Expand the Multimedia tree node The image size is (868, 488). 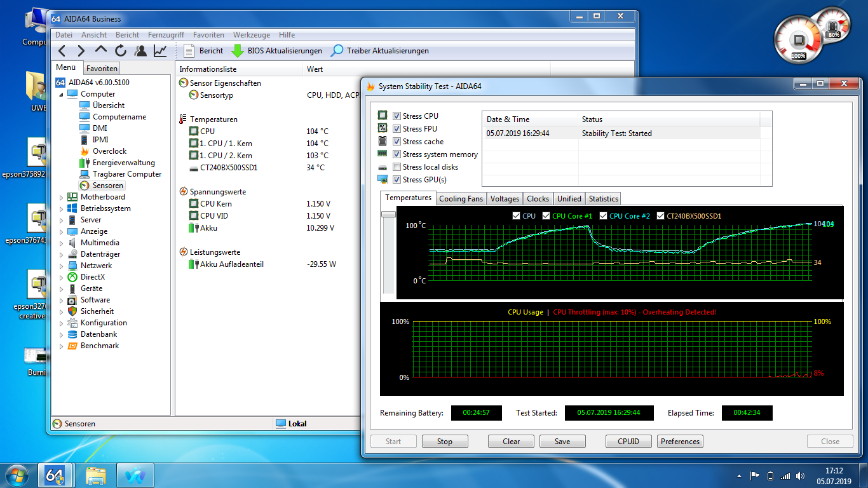pyautogui.click(x=62, y=243)
